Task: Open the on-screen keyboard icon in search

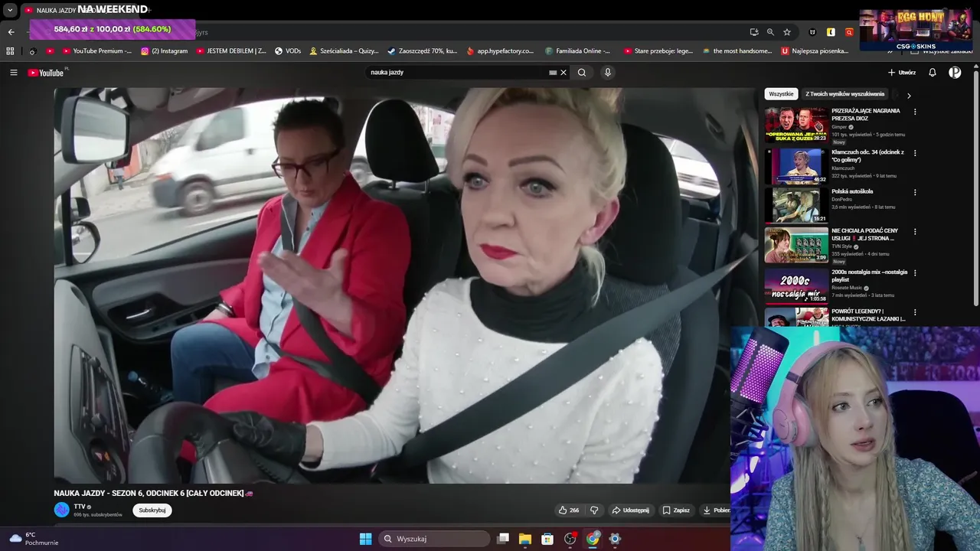Action: 553,73
